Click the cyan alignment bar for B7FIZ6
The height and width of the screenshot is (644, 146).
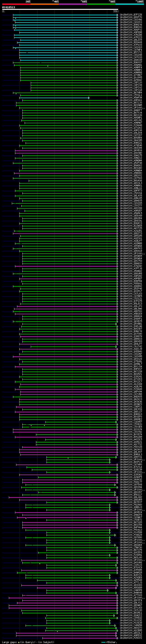[x=65, y=15]
